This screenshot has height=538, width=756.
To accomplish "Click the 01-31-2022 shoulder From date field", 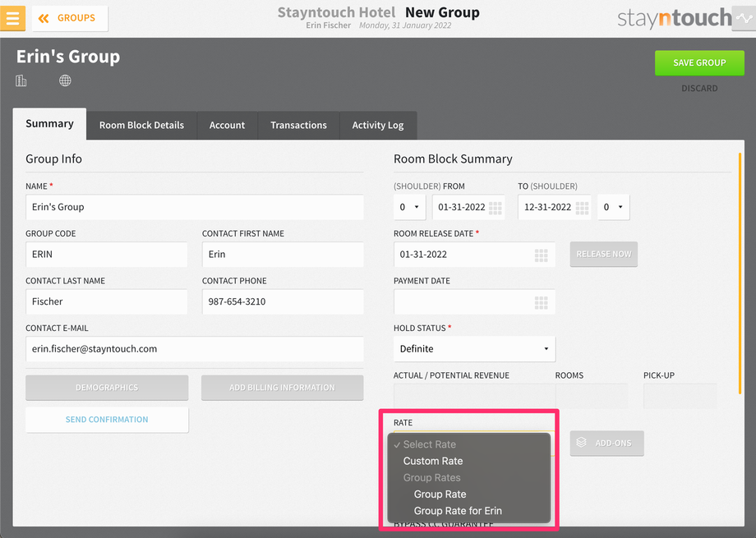I will (468, 207).
